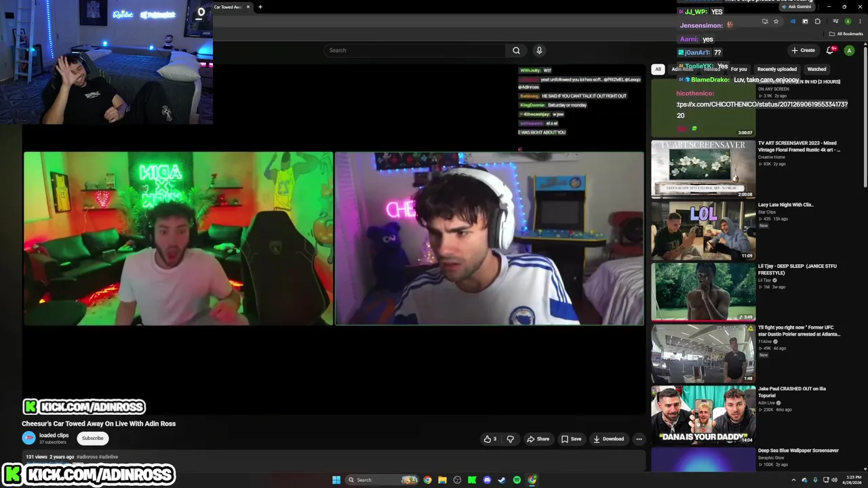Click the media control icon in Chrome toolbar

pyautogui.click(x=835, y=21)
